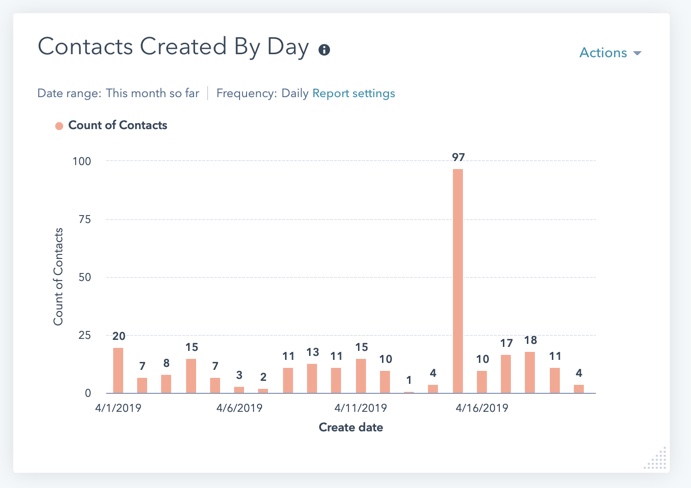The width and height of the screenshot is (691, 488).
Task: Click the Contacts Created By Day title
Action: pyautogui.click(x=173, y=48)
